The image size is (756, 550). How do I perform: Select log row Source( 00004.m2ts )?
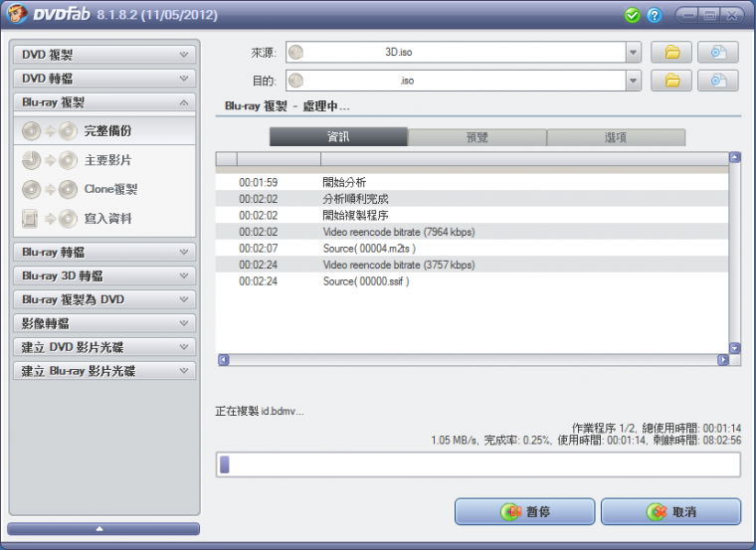pyautogui.click(x=472, y=249)
